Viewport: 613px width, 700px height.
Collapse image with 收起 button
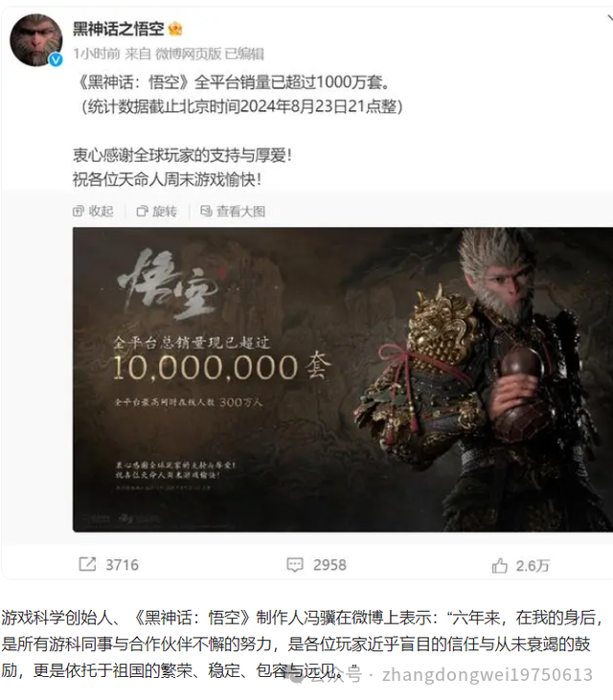click(93, 212)
